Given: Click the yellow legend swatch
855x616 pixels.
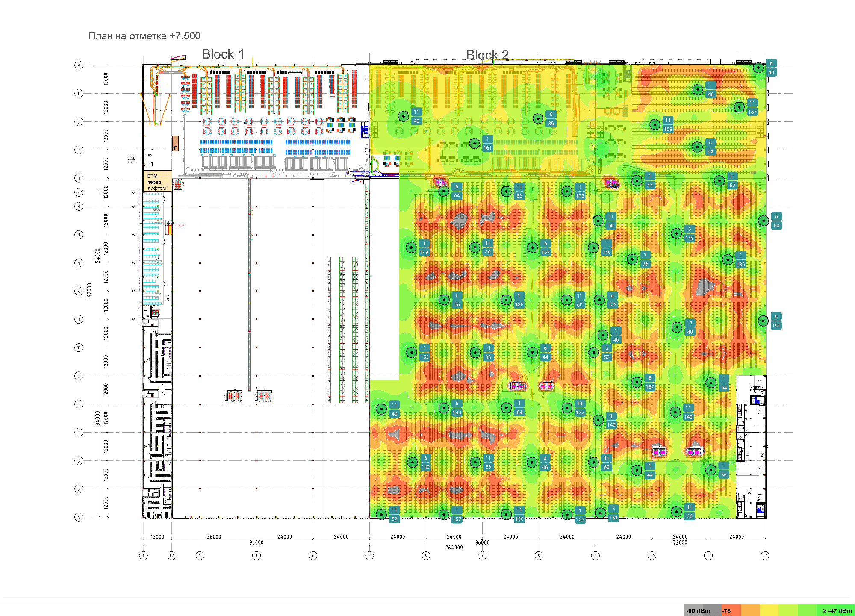Looking at the screenshot, I should pyautogui.click(x=769, y=610).
